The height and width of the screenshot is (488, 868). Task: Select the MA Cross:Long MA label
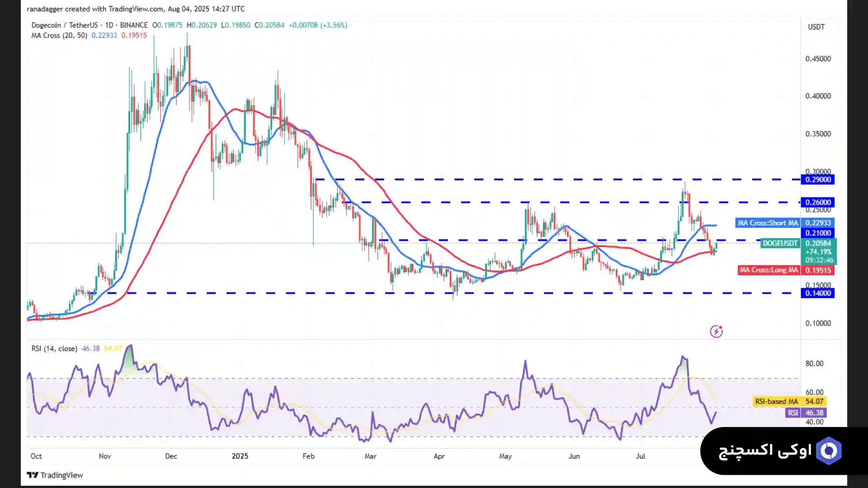coord(769,270)
